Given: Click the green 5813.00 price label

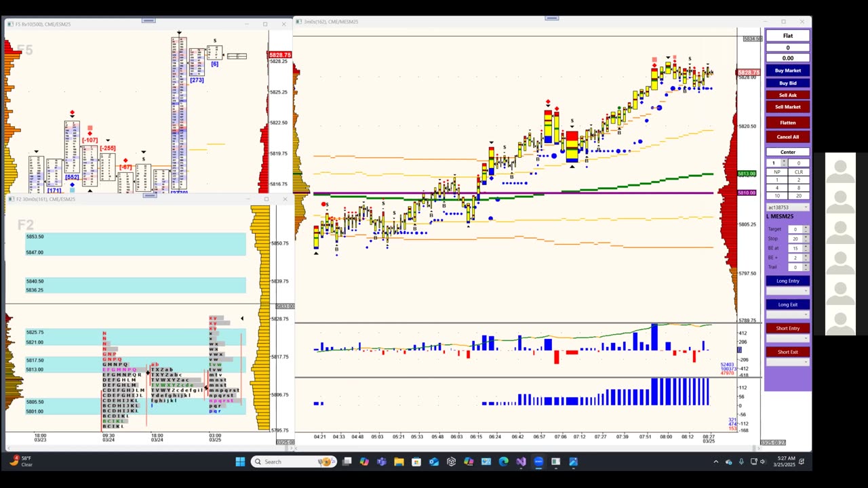Looking at the screenshot, I should coord(747,174).
